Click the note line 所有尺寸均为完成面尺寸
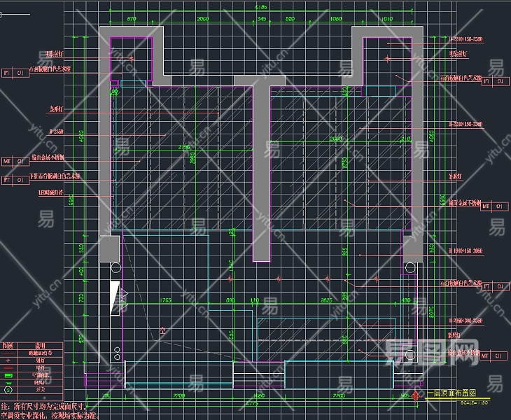Image resolution: width=511 pixels, height=420 pixels. (43, 407)
